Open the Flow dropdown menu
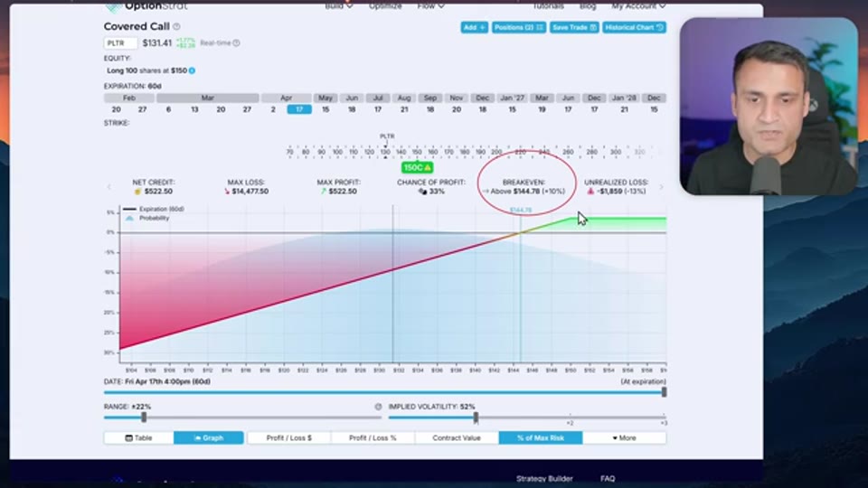This screenshot has height=488, width=868. (x=430, y=6)
